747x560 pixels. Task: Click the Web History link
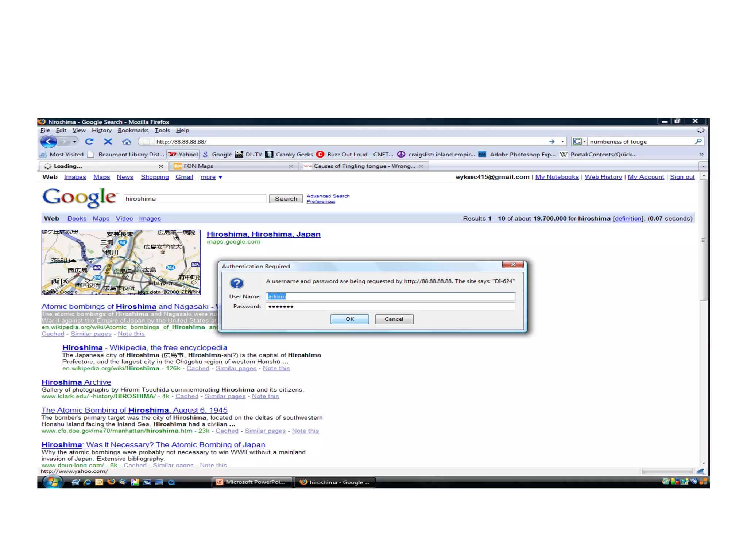pos(603,177)
